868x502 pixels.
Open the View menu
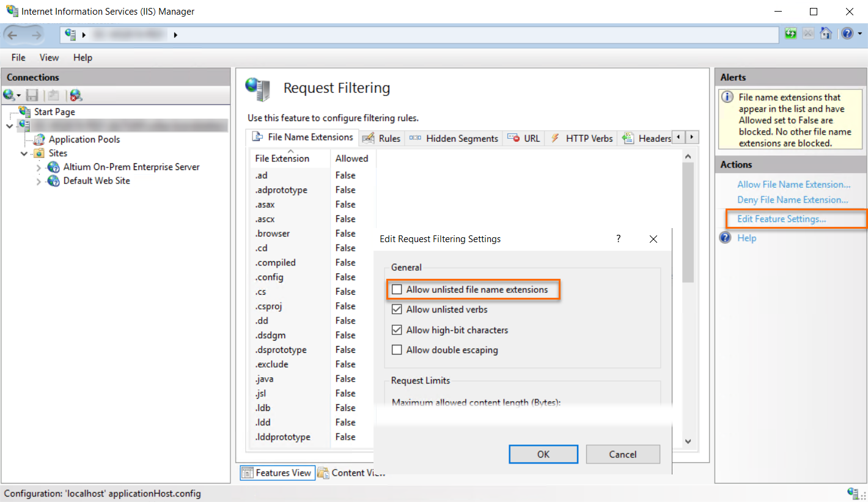[49, 57]
